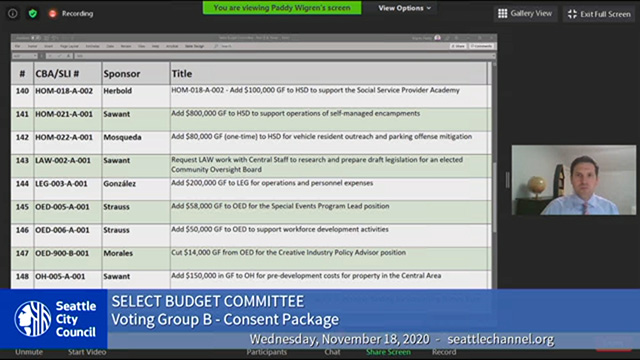Screen dimensions: 640x360
Task: Click the green Share Screen button
Action: coord(388,352)
